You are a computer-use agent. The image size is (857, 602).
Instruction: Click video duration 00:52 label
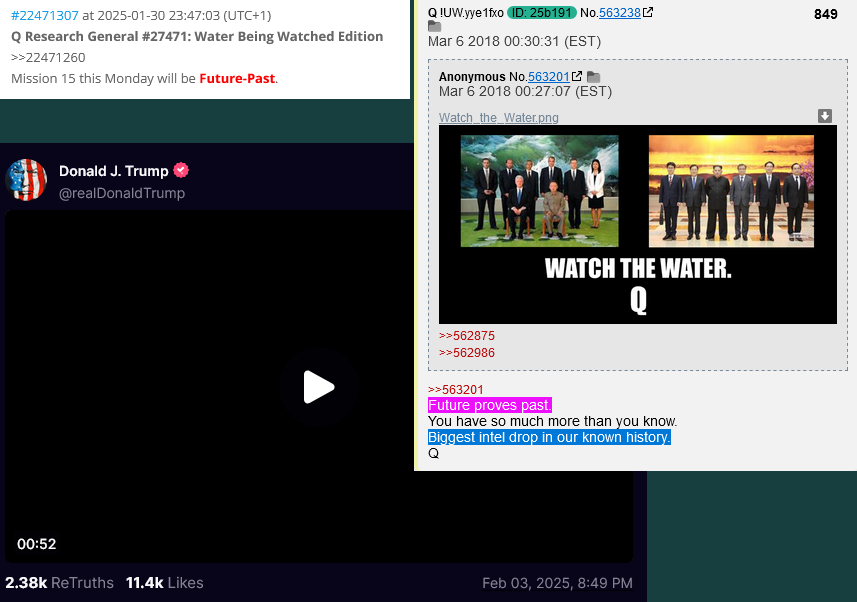[37, 544]
